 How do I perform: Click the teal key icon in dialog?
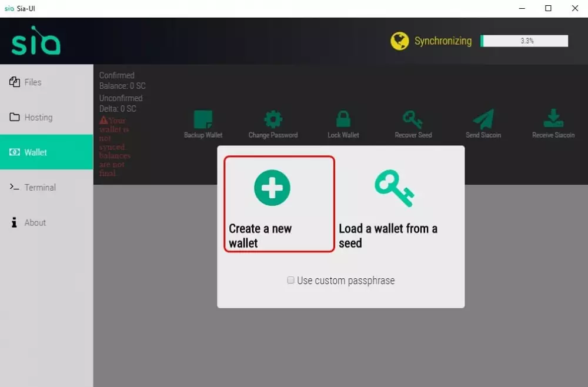click(394, 188)
